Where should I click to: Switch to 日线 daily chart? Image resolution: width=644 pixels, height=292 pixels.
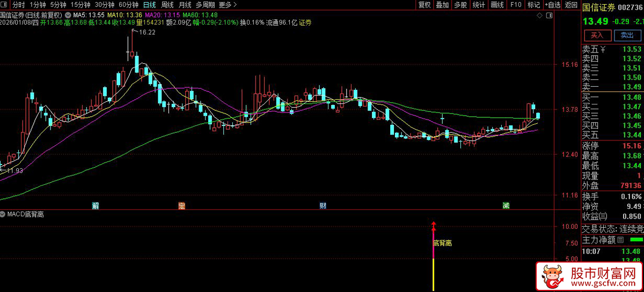(150, 5)
